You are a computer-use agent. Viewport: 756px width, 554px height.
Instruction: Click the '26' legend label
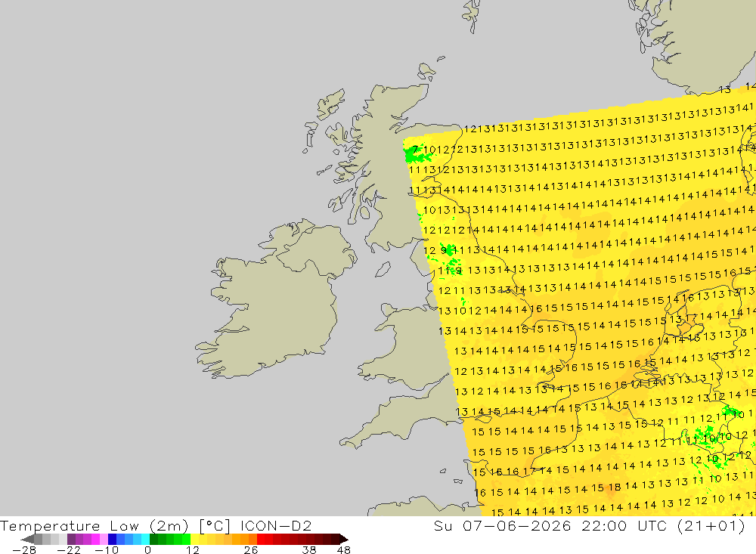click(x=251, y=550)
